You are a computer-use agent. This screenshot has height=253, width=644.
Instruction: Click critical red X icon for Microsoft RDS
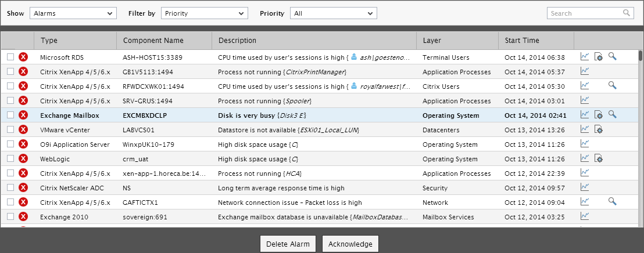pos(23,57)
